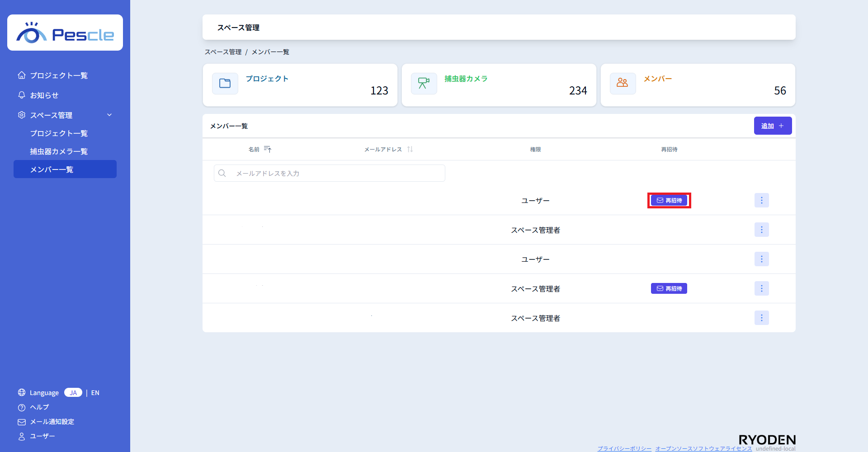Click スペース管理者 in the second row
Screen dimensions: 868x452
(536, 230)
